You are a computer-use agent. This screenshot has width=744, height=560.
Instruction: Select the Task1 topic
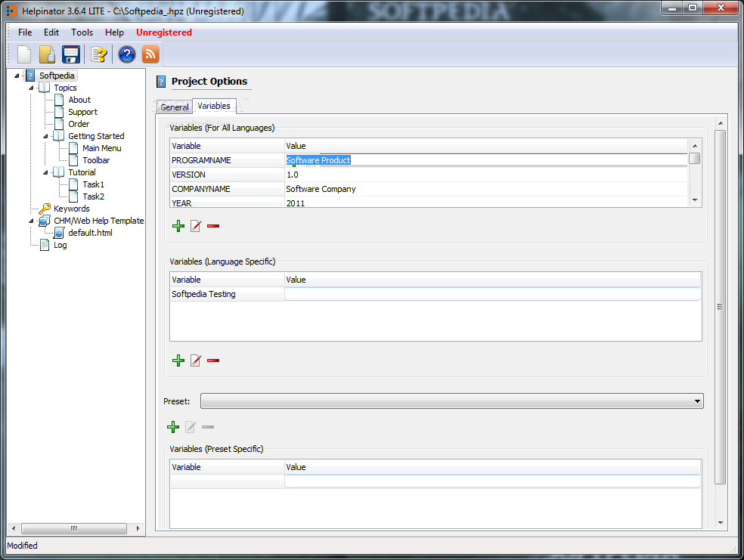click(94, 184)
